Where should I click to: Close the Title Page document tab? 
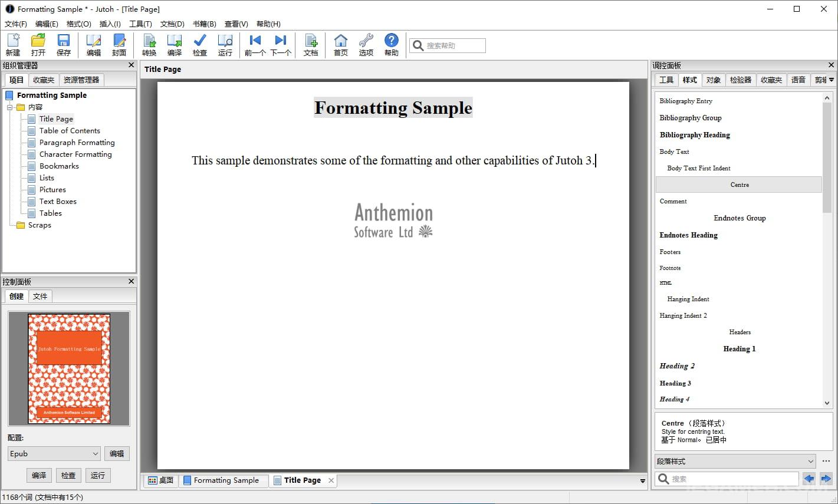click(331, 480)
